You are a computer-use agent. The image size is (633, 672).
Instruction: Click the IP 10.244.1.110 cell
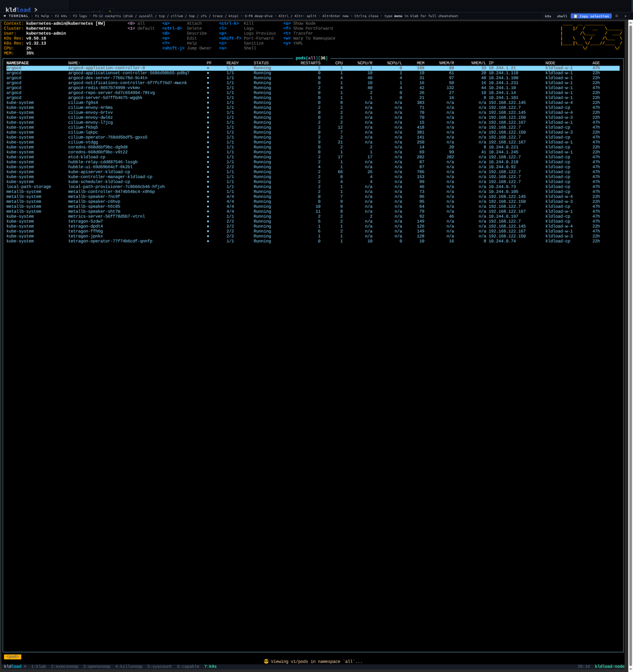[503, 73]
